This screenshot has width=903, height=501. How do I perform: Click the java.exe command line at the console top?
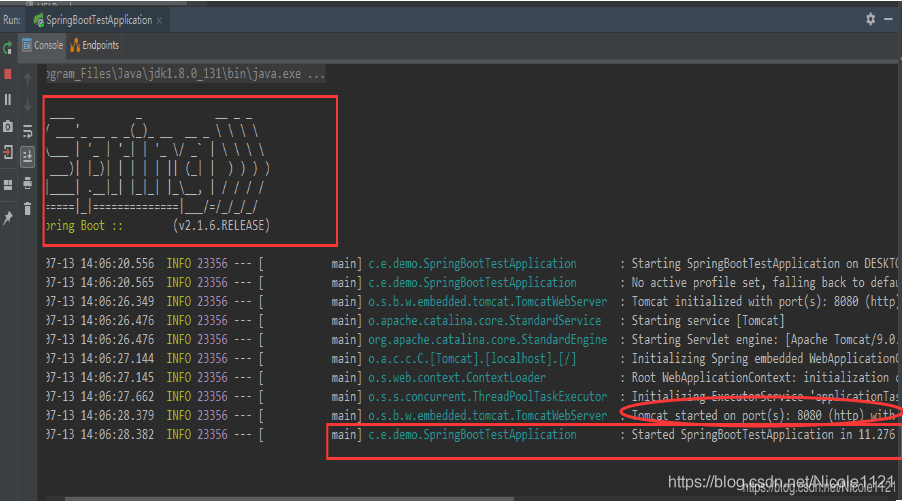pyautogui.click(x=185, y=74)
